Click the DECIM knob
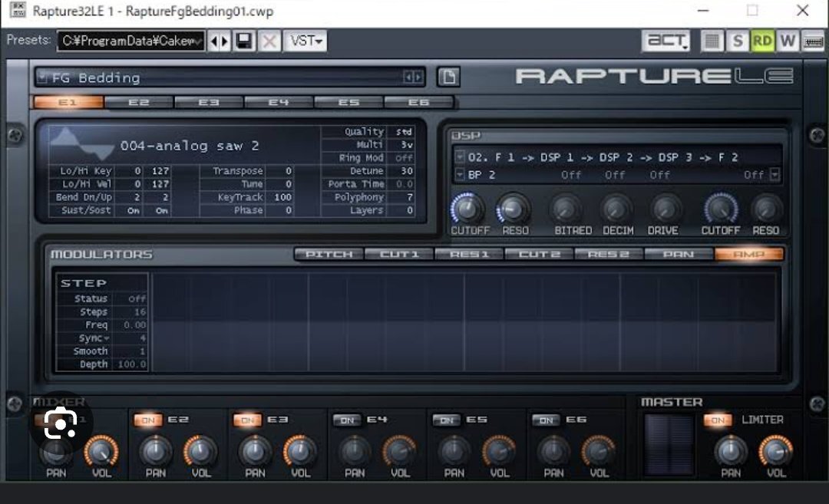Image resolution: width=829 pixels, height=504 pixels. (x=616, y=209)
